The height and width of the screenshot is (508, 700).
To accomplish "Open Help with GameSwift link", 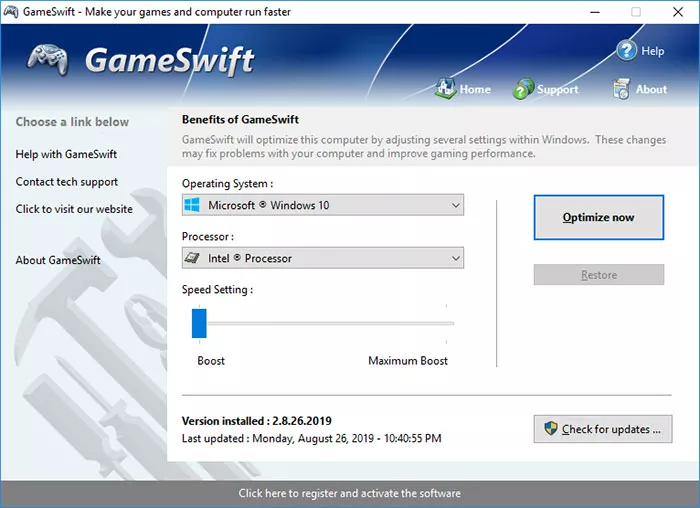I will click(66, 154).
